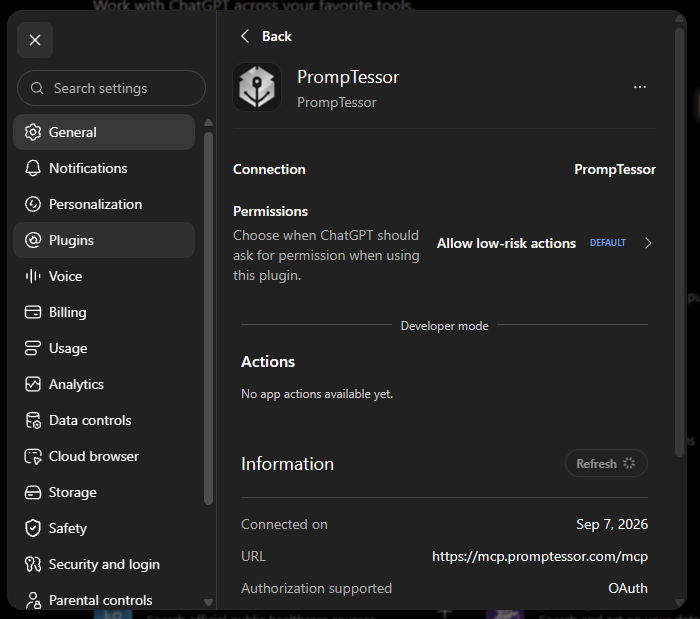Click the Security and login icon
This screenshot has width=700, height=619.
pyautogui.click(x=33, y=565)
